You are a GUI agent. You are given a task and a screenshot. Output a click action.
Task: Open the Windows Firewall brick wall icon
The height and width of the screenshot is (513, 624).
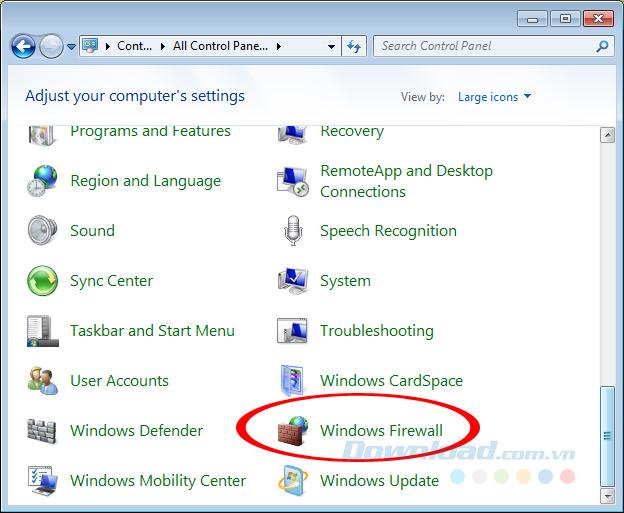click(293, 431)
